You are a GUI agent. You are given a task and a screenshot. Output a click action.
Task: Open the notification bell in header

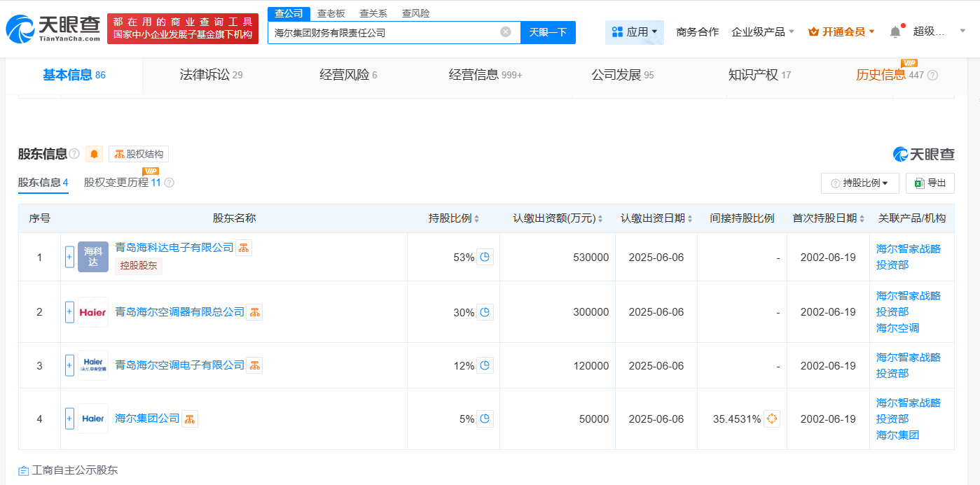[895, 31]
